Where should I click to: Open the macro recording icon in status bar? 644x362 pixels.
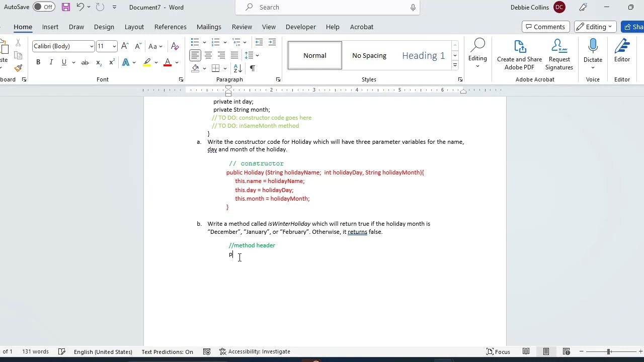click(206, 351)
